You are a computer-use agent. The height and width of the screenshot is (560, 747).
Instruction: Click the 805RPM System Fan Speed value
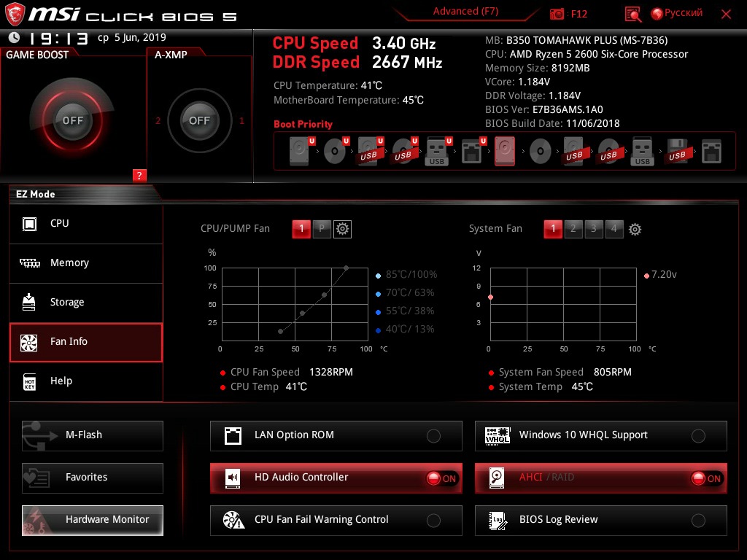tap(612, 373)
